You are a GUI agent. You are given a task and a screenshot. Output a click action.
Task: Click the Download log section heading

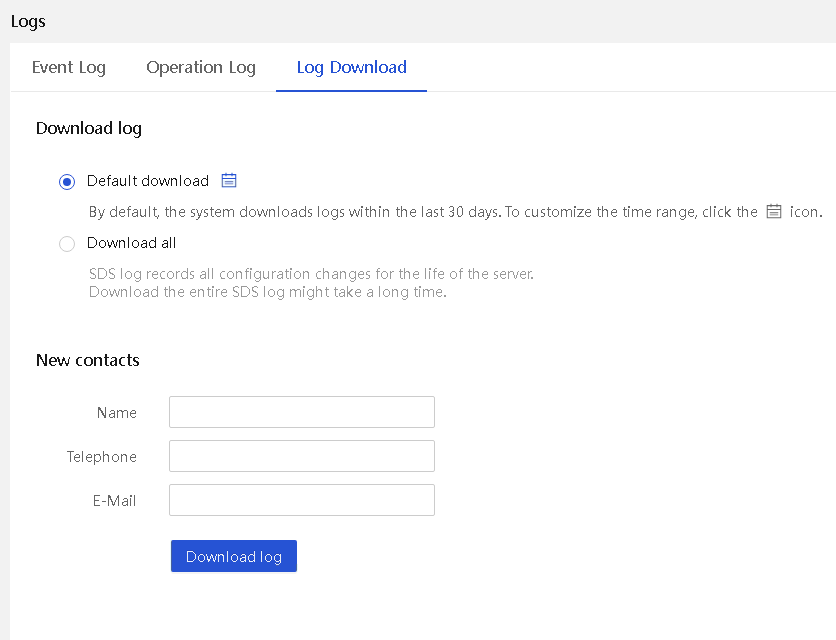coord(89,129)
